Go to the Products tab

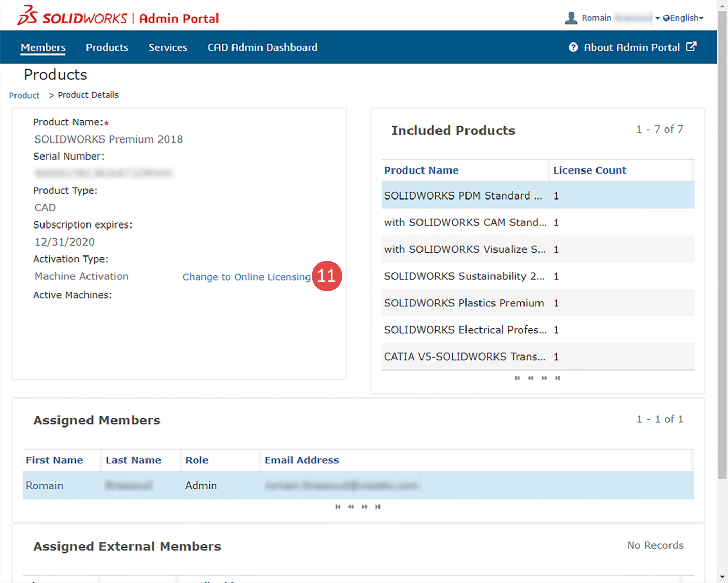(107, 47)
